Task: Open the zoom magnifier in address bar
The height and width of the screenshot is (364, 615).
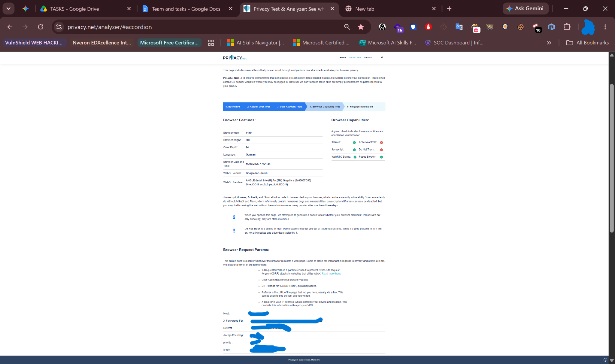Action: [347, 27]
